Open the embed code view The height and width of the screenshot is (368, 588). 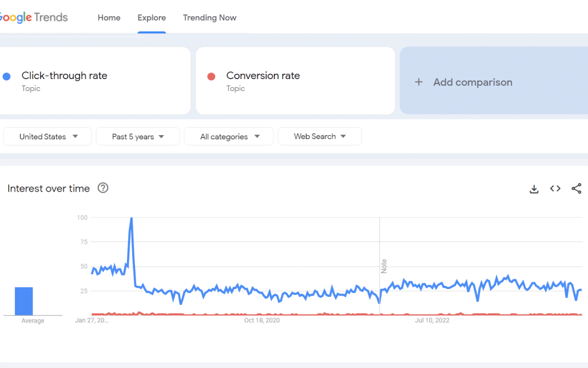555,188
